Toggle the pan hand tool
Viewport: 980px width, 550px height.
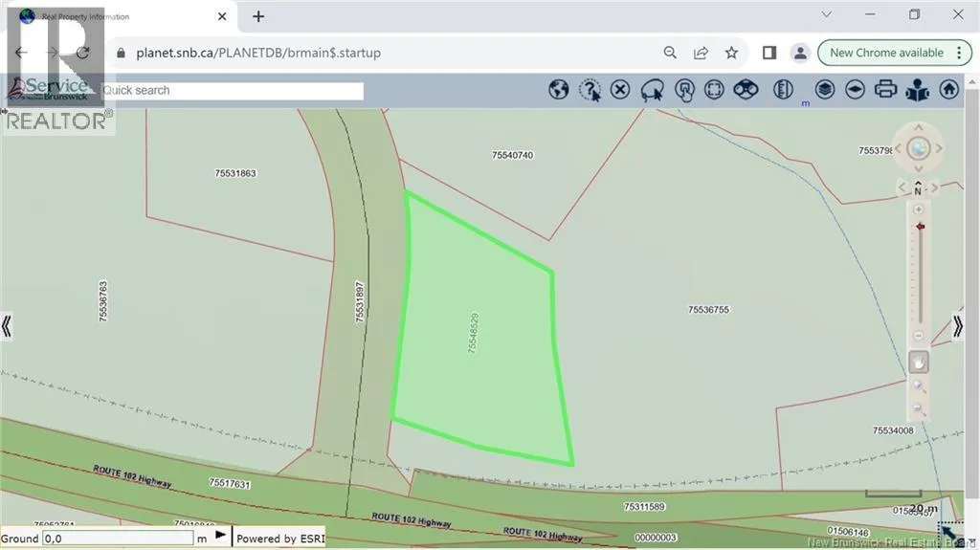pos(918,363)
